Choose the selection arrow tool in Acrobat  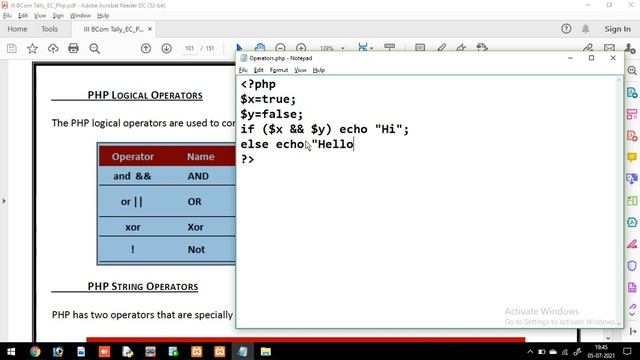239,47
